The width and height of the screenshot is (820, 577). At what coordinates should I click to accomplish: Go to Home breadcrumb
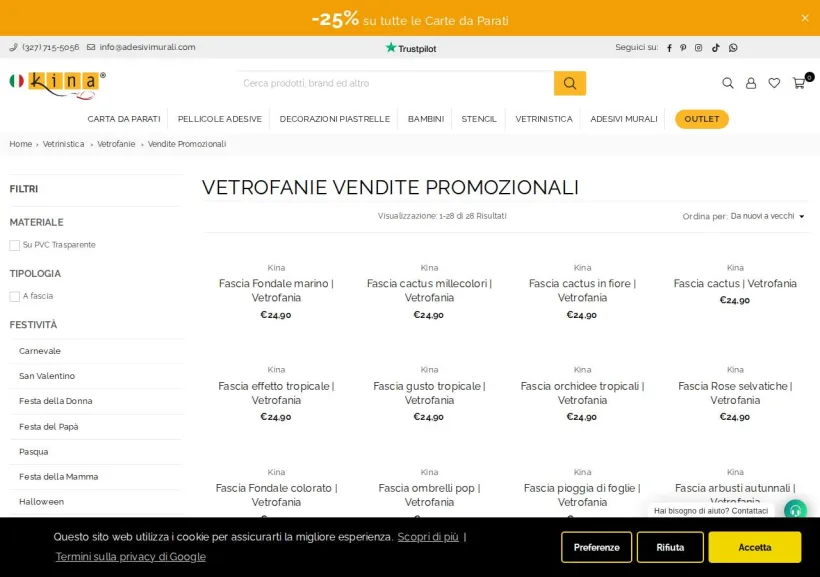tap(20, 144)
